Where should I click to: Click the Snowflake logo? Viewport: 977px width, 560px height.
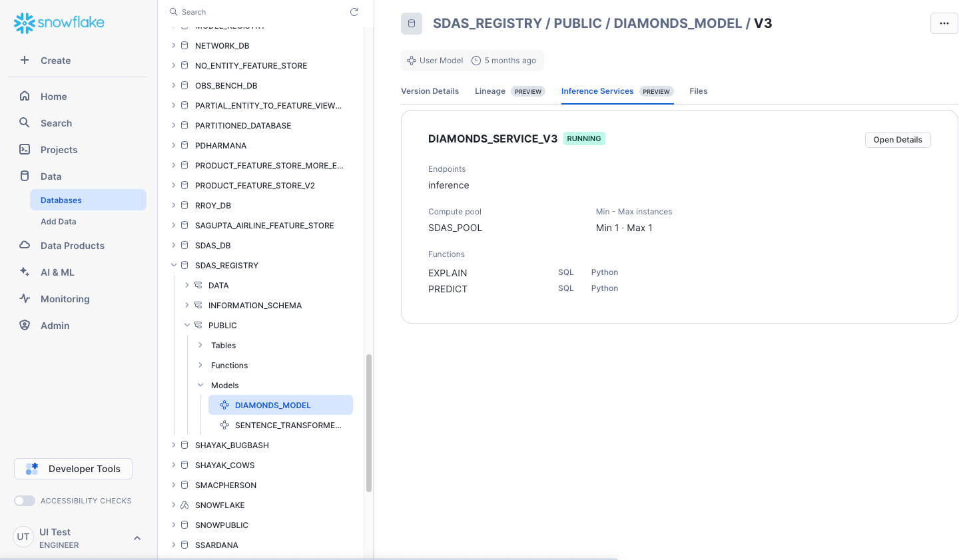coord(59,23)
